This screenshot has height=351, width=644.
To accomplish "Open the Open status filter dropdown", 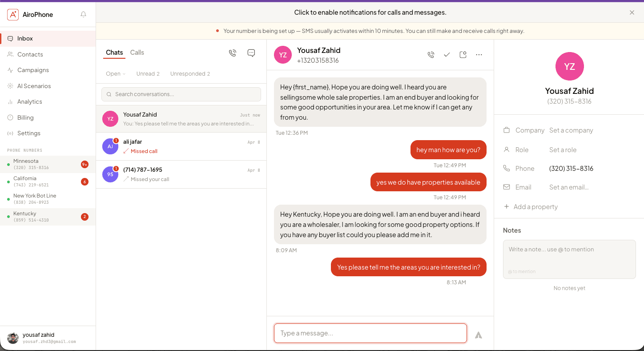I will point(116,74).
